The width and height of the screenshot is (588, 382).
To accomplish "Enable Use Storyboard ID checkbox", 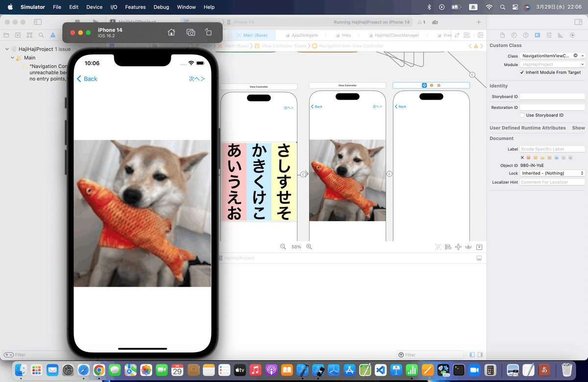I will 522,115.
